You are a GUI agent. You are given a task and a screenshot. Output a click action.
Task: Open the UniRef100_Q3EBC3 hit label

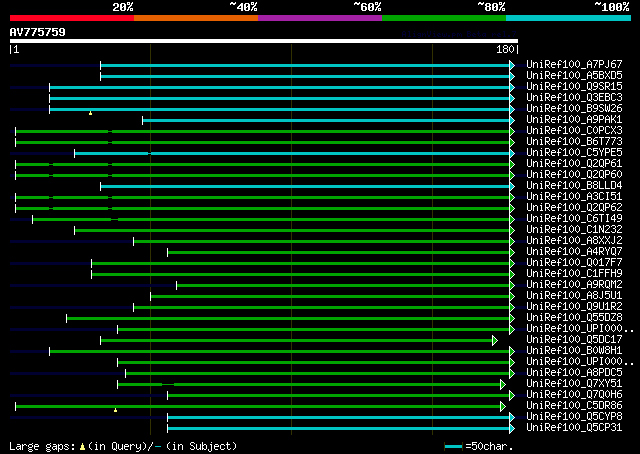pos(574,98)
